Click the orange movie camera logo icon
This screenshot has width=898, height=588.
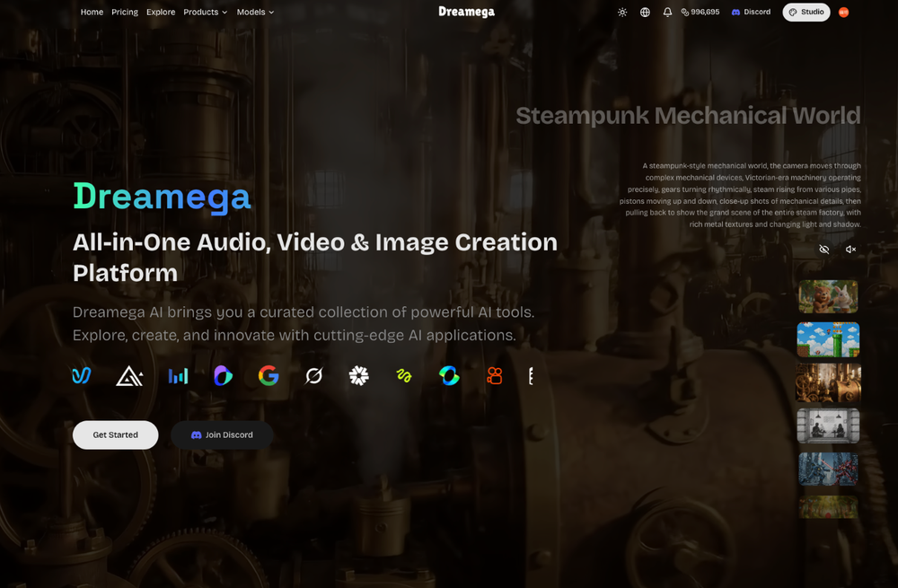point(494,376)
